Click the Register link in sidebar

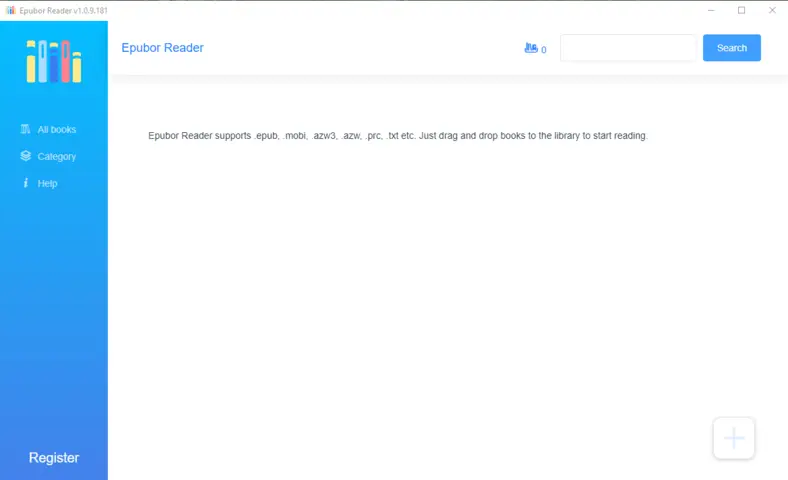54,458
